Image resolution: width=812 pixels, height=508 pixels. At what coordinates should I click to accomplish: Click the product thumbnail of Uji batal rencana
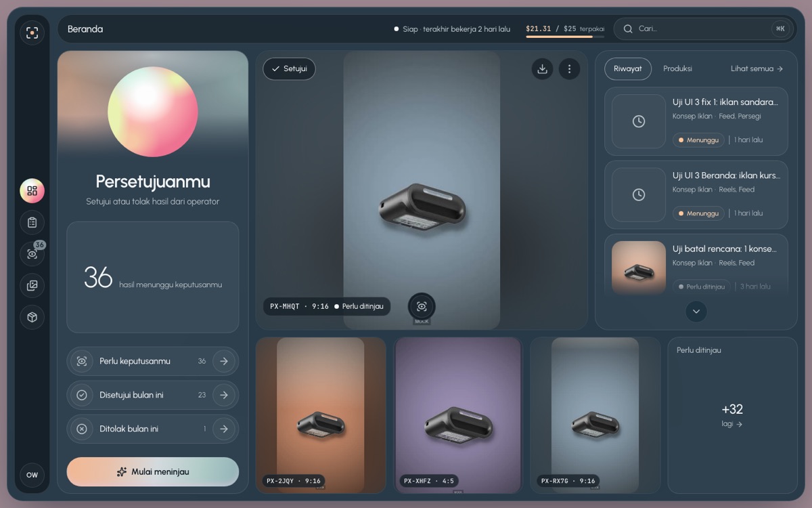(x=639, y=268)
